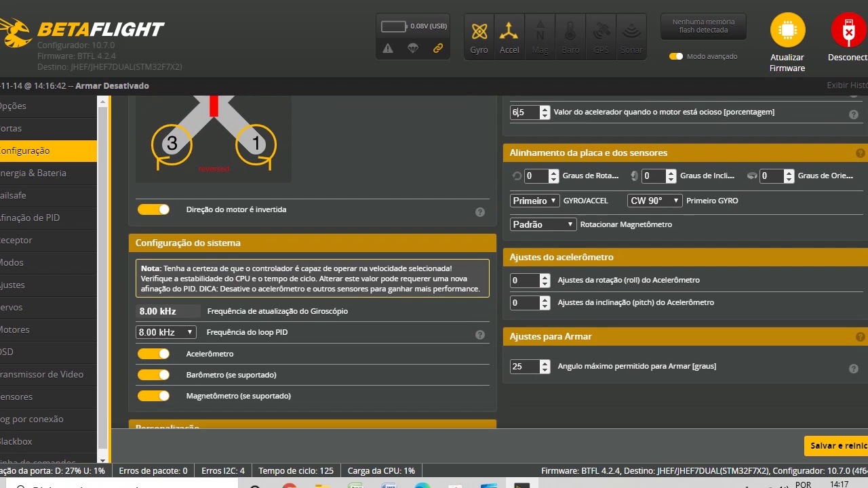Open help for motor direction inverted
The width and height of the screenshot is (868, 488).
(x=480, y=212)
